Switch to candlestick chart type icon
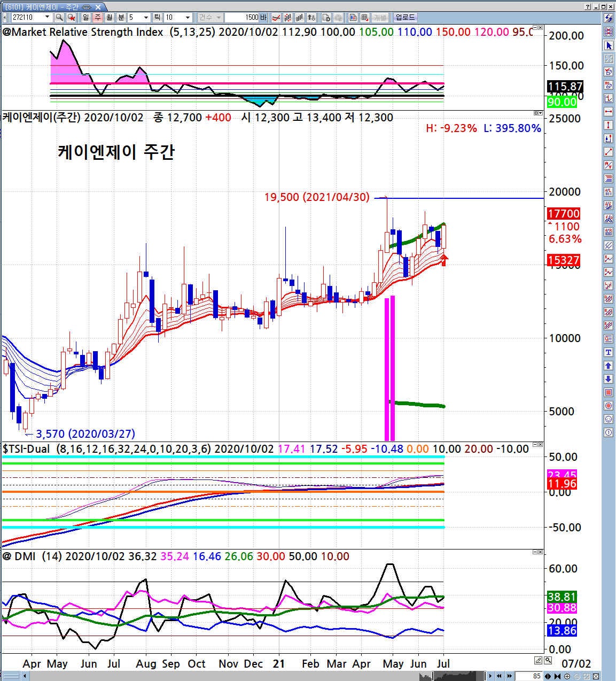 tap(288, 17)
